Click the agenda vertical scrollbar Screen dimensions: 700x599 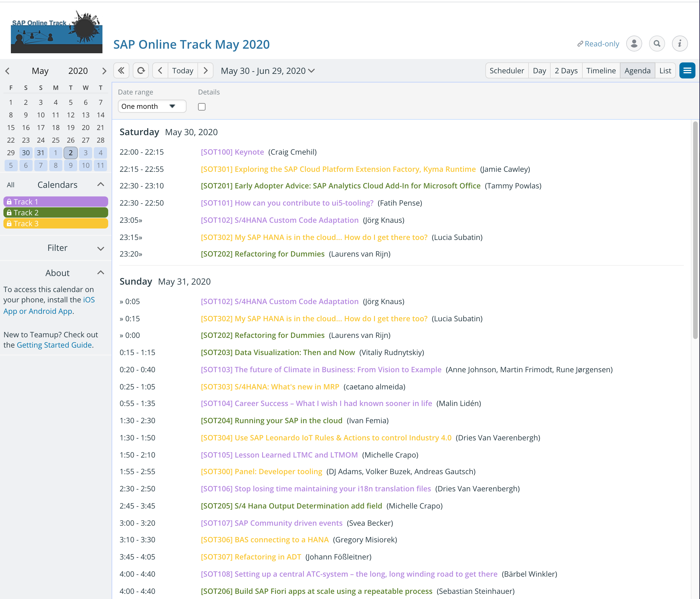point(695,230)
